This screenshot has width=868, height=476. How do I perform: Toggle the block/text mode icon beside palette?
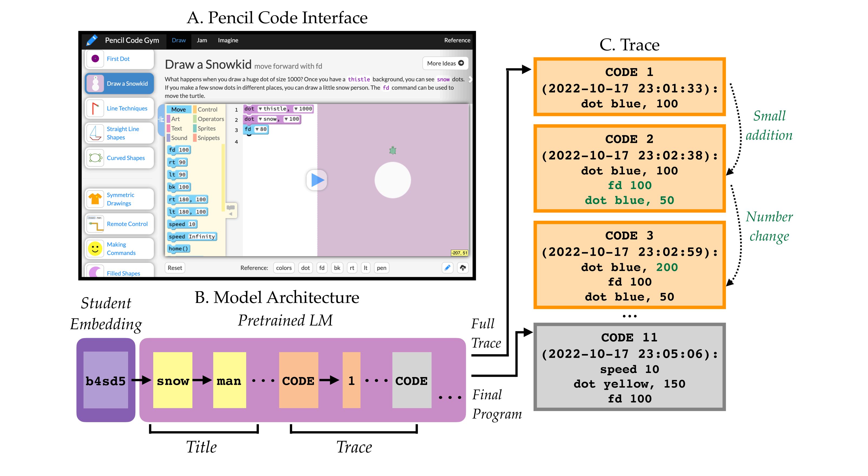(x=161, y=119)
